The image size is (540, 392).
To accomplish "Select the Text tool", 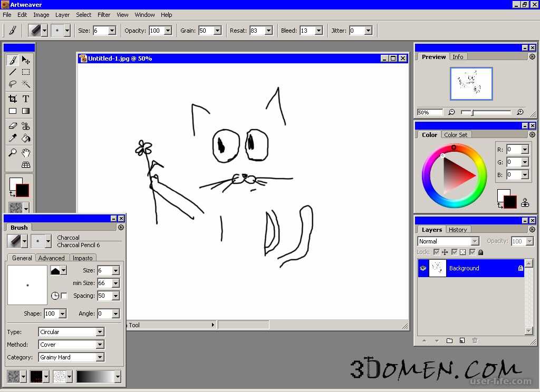I will point(25,99).
